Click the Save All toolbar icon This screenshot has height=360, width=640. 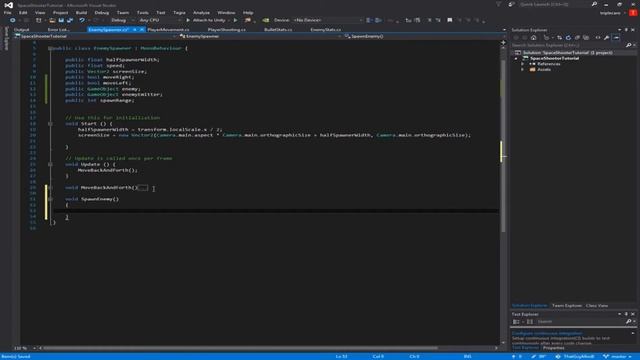[x=70, y=20]
